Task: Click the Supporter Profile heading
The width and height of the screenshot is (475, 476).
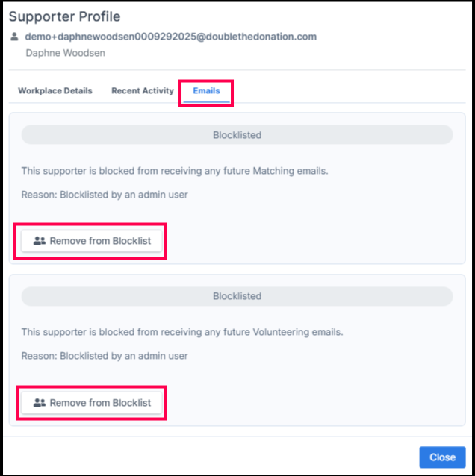Action: [x=64, y=16]
